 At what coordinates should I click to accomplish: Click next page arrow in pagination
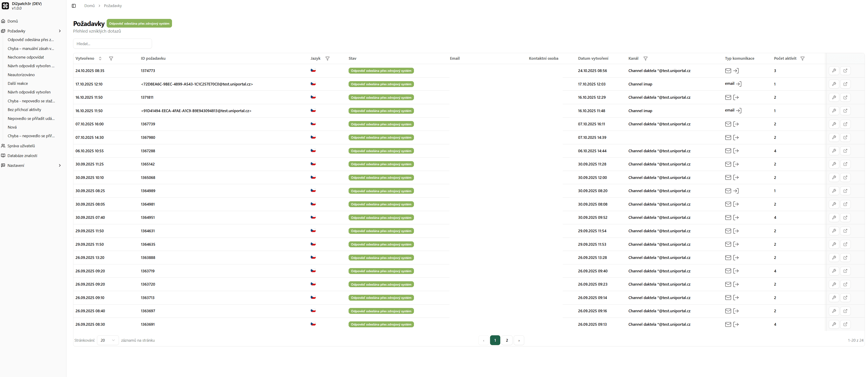click(519, 340)
